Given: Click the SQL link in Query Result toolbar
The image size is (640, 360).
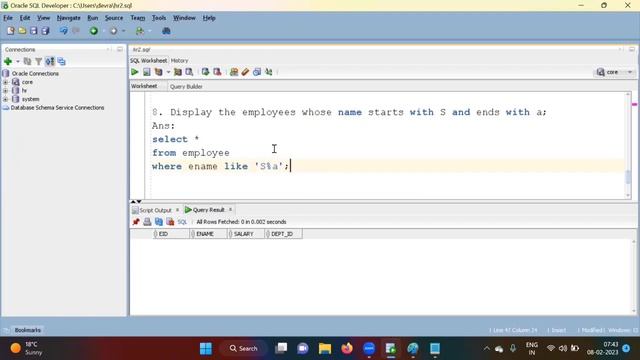Looking at the screenshot, I should tap(182, 222).
